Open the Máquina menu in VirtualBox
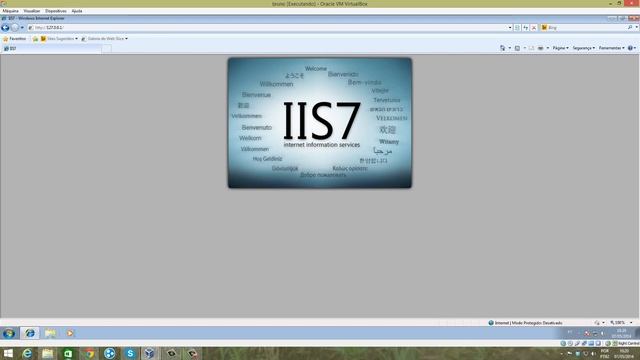Screen dimensions: 640x360 coord(10,11)
